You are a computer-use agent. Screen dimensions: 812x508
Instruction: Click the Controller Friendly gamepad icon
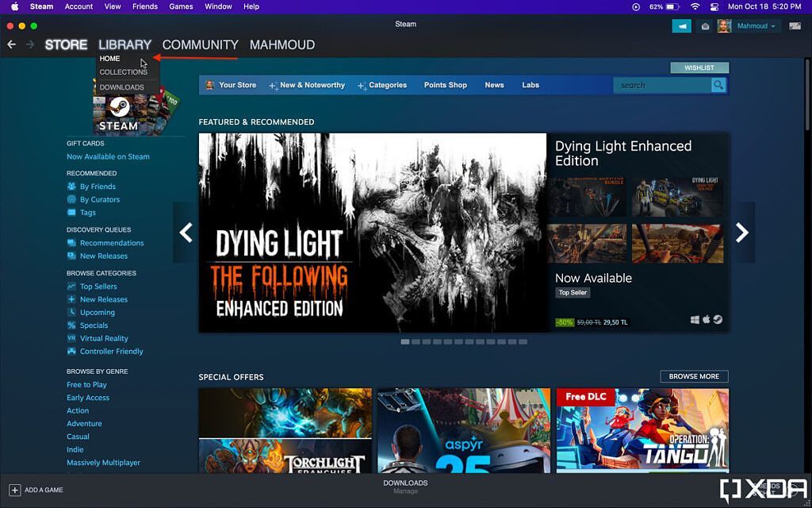tap(71, 351)
